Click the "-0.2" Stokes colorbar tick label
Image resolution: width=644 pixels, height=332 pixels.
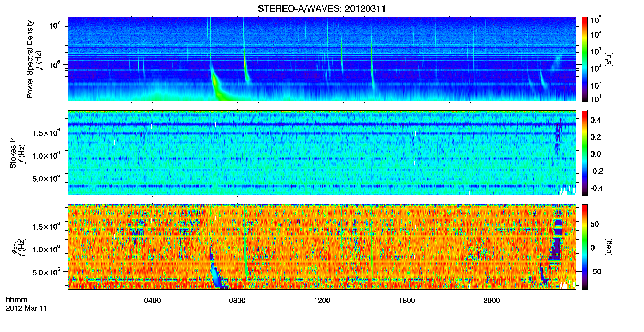pyautogui.click(x=597, y=171)
